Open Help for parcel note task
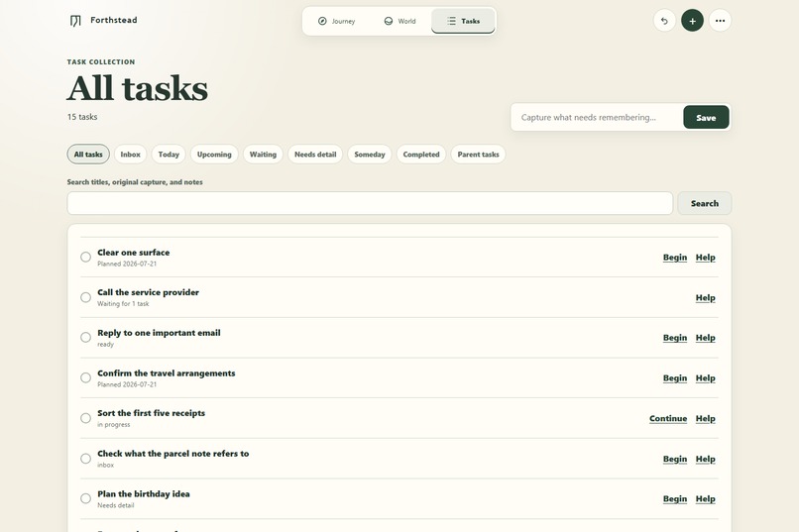This screenshot has height=532, width=799. [x=705, y=460]
